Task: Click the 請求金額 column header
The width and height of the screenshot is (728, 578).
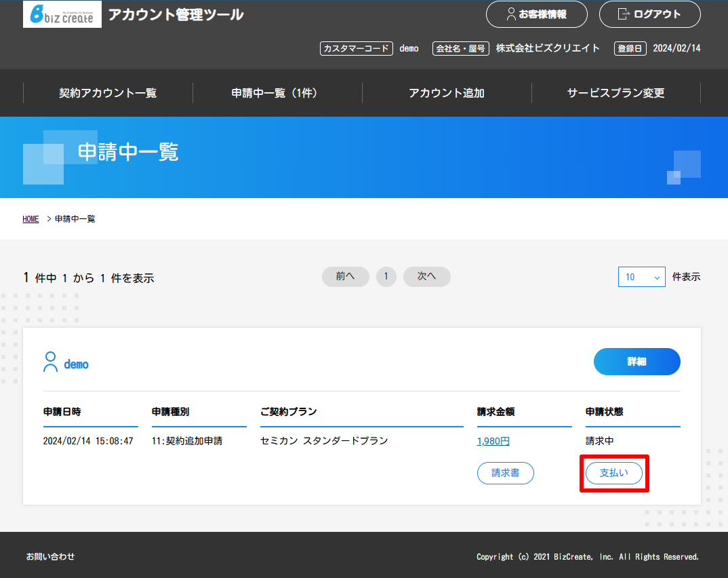Action: (x=496, y=412)
